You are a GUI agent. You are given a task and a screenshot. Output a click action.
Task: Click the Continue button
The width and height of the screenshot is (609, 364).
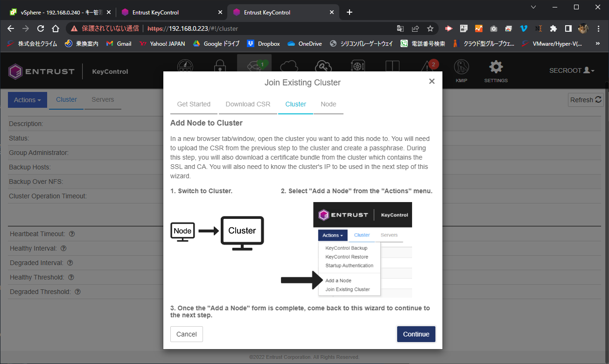[x=416, y=334]
